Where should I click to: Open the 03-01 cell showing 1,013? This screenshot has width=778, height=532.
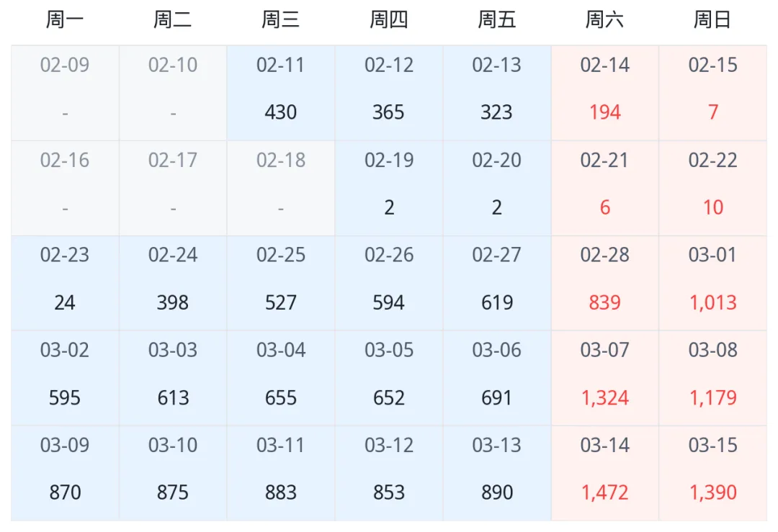point(713,283)
